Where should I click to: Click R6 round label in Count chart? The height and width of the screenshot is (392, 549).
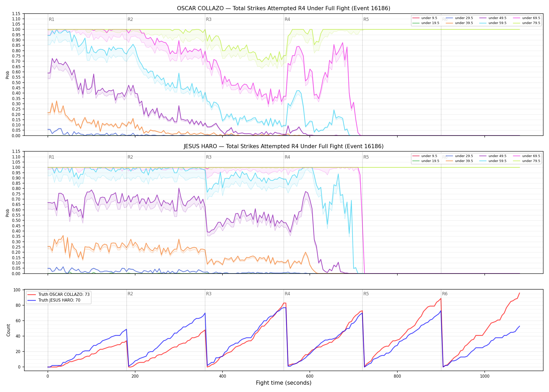[445, 294]
